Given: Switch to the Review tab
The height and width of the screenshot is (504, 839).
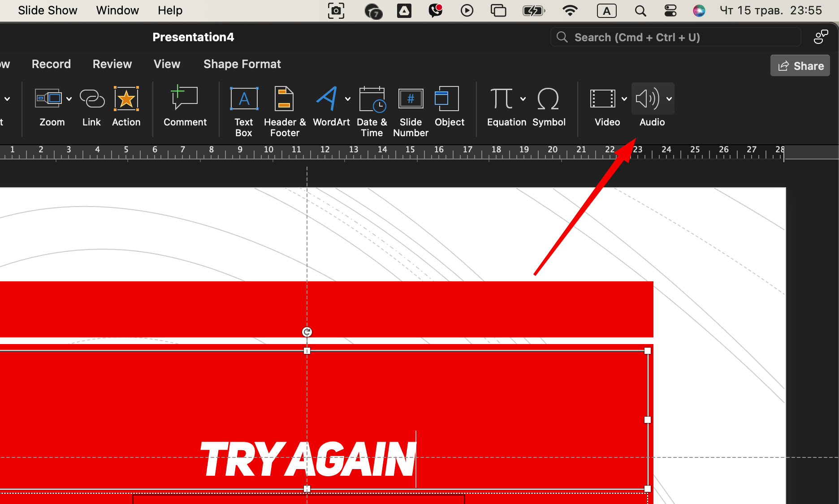Looking at the screenshot, I should [x=112, y=64].
